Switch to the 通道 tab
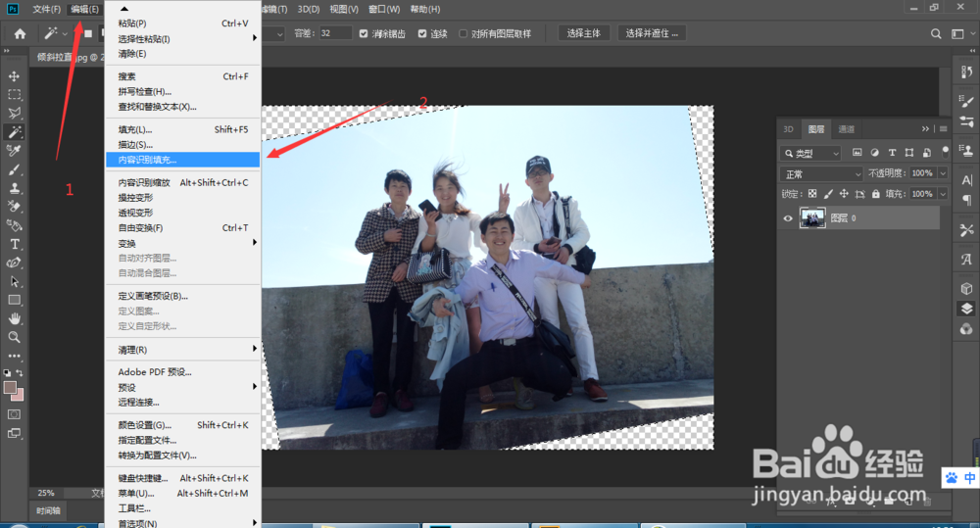This screenshot has width=980, height=528. pyautogui.click(x=847, y=129)
